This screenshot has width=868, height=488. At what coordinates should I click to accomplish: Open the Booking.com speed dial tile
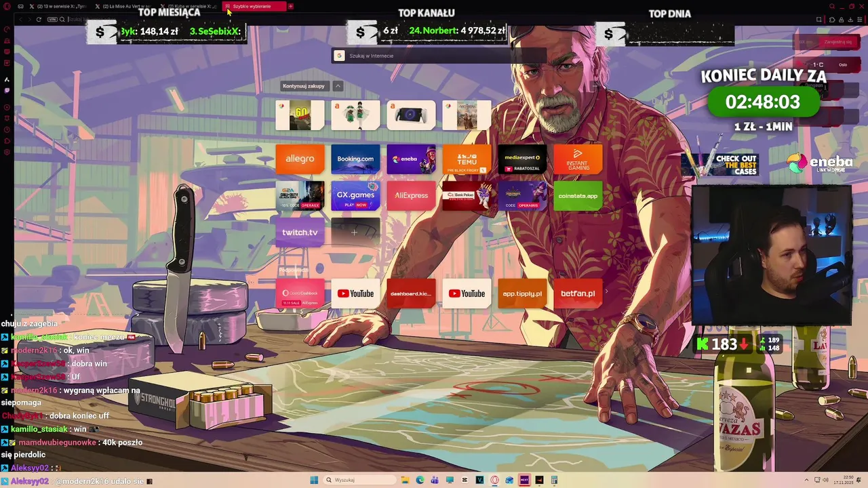tap(355, 159)
